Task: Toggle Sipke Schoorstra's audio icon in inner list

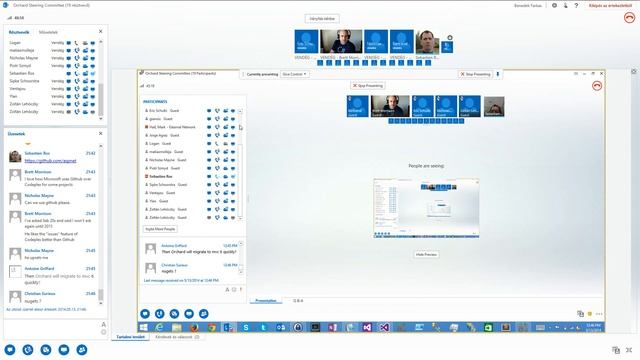Action: tap(217, 185)
